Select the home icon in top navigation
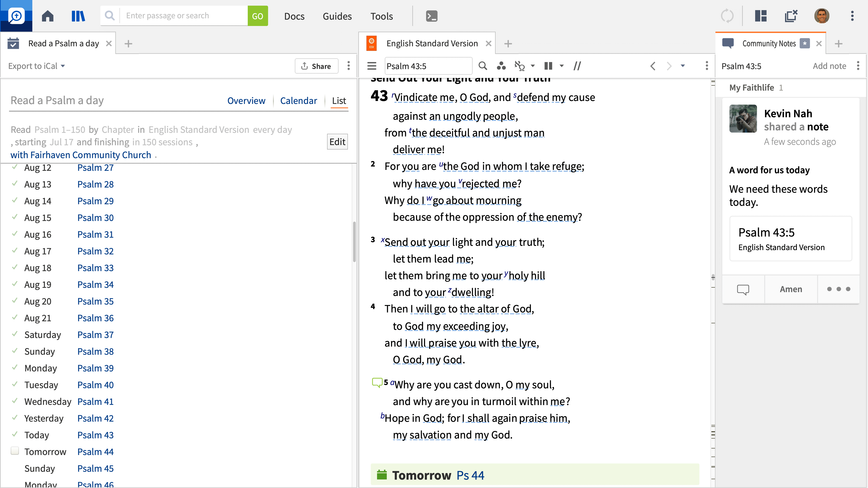The width and height of the screenshot is (868, 488). pyautogui.click(x=48, y=16)
